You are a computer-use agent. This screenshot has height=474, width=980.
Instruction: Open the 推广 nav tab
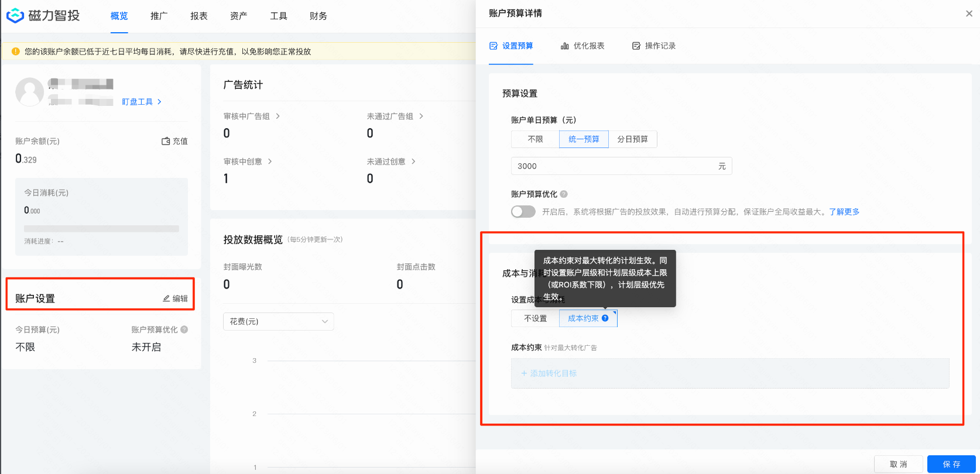(x=159, y=16)
